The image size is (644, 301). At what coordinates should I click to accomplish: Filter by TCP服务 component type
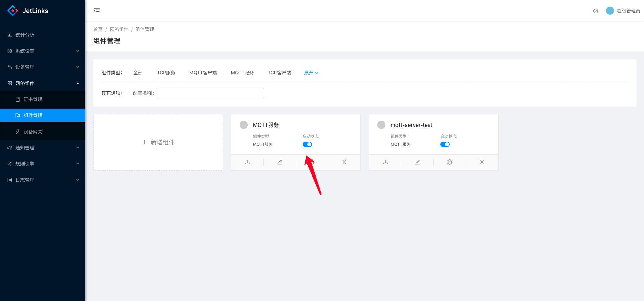(166, 73)
